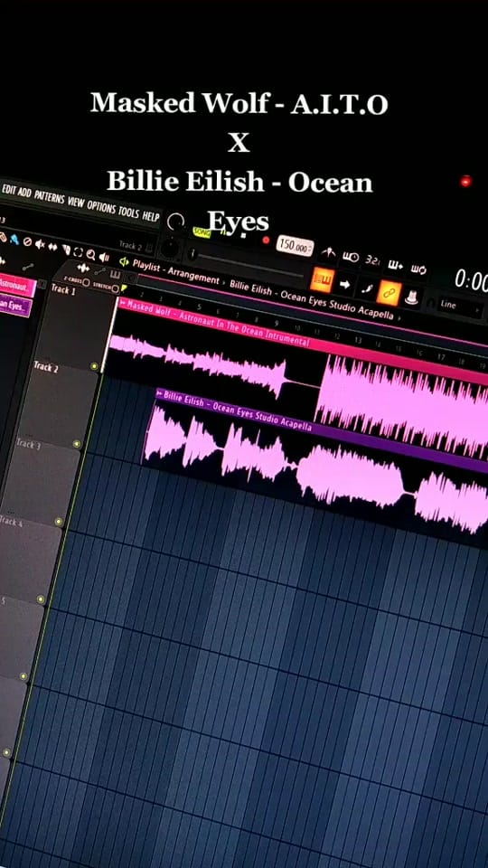This screenshot has height=868, width=488.
Task: Toggle the orange link icon
Action: click(x=389, y=292)
